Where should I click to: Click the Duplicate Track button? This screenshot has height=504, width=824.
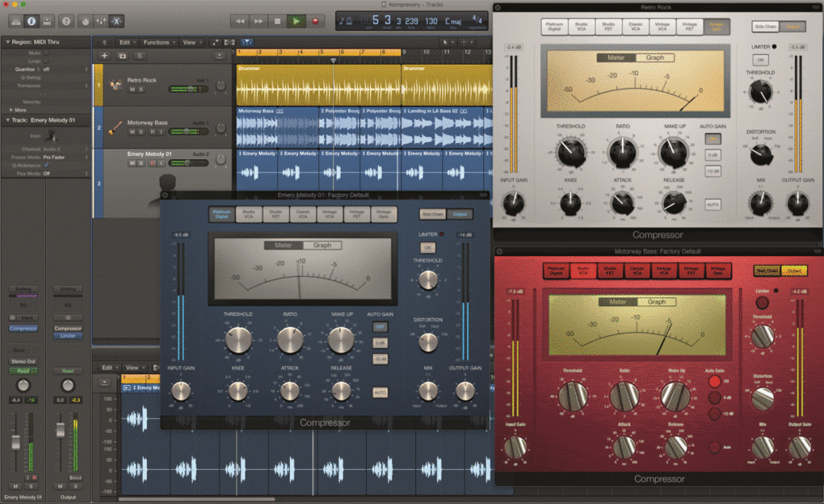[123, 56]
